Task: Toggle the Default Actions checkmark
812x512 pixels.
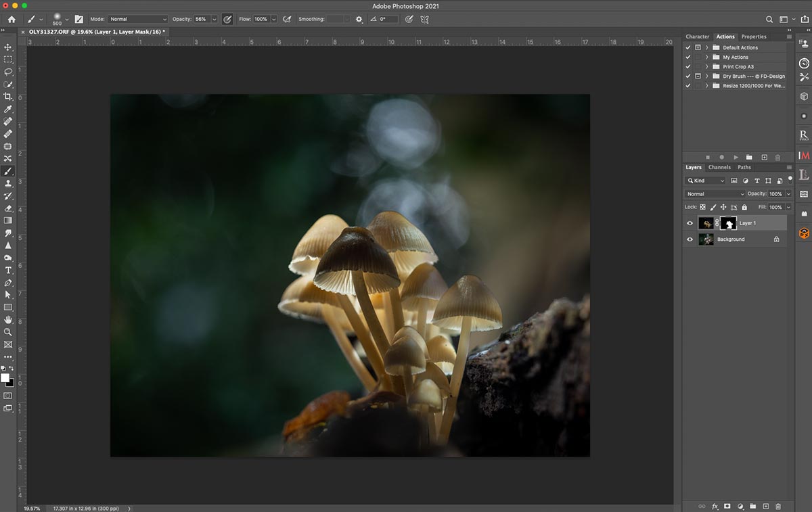Action: point(688,47)
